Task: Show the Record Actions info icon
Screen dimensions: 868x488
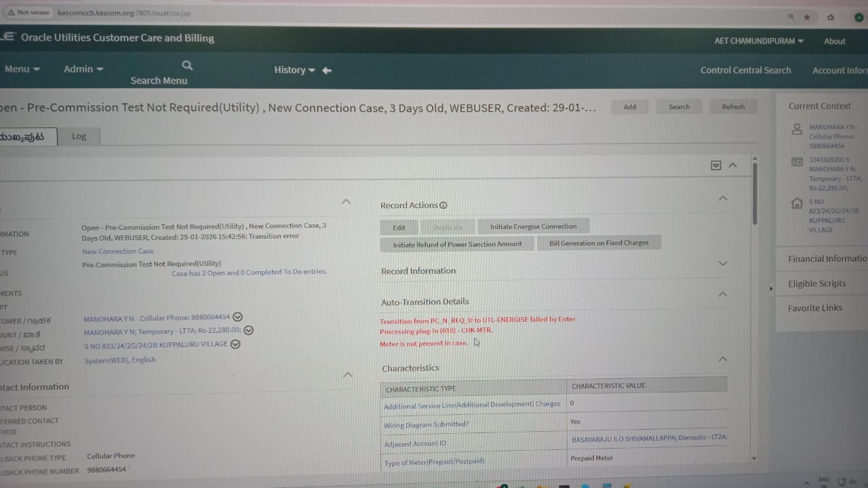Action: point(443,205)
